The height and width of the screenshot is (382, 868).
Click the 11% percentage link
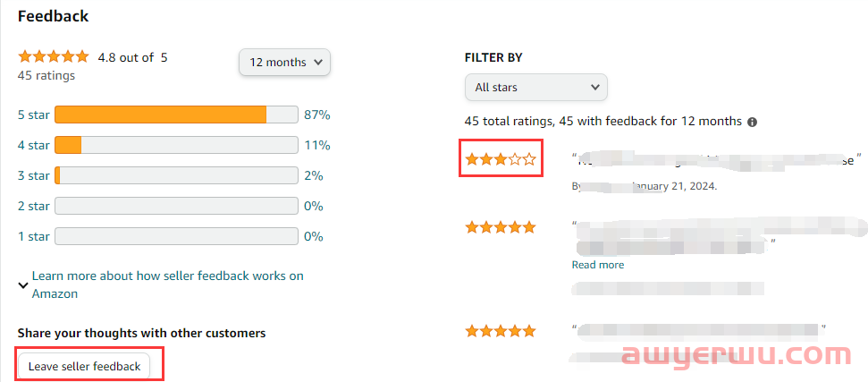coord(317,146)
